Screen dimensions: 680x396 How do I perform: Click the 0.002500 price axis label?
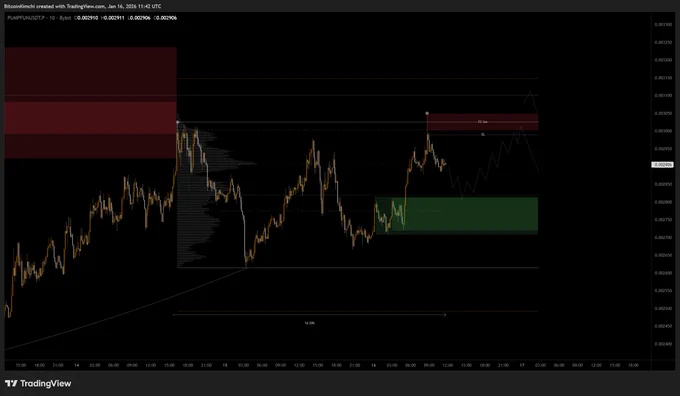[663, 308]
